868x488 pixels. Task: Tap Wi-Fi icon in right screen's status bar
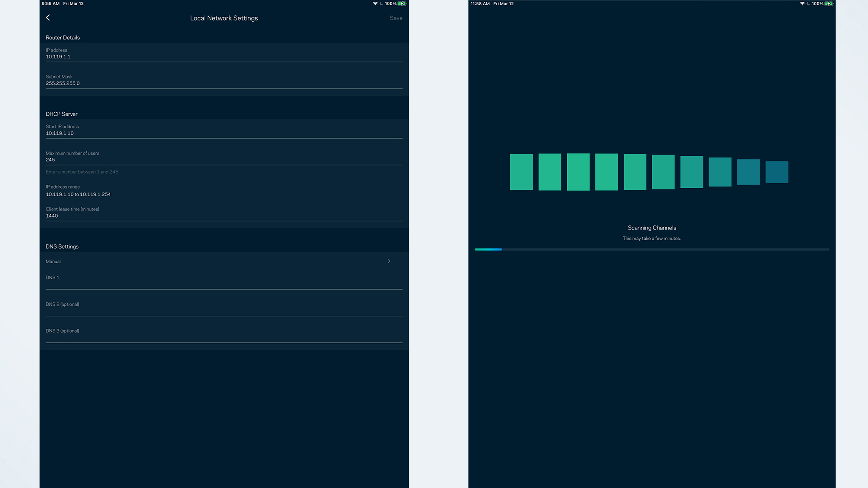[802, 3]
